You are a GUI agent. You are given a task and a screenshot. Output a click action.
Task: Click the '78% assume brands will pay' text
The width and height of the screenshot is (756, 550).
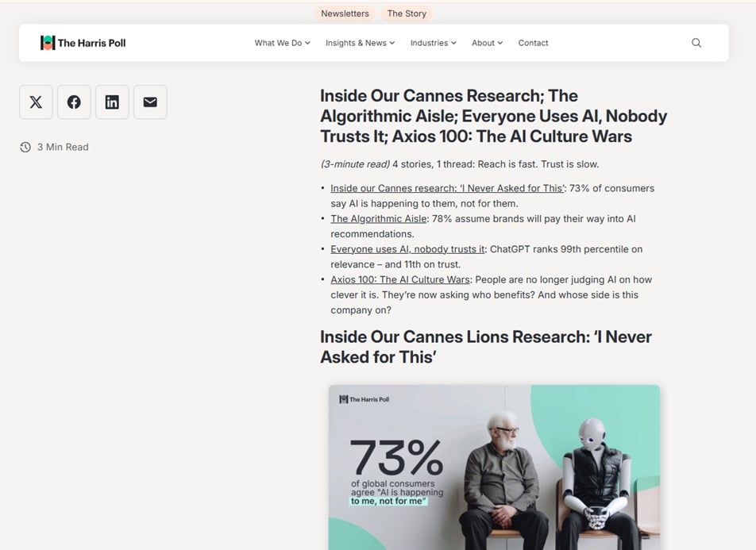483,226
